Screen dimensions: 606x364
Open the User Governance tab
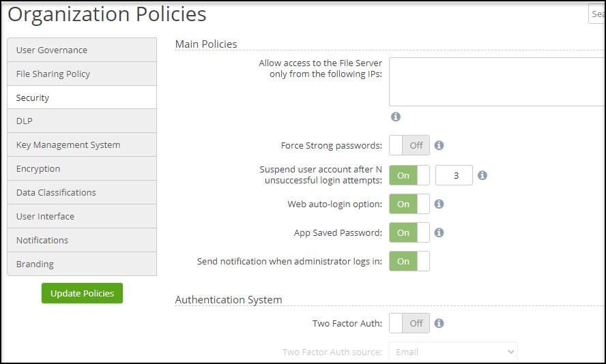click(82, 50)
